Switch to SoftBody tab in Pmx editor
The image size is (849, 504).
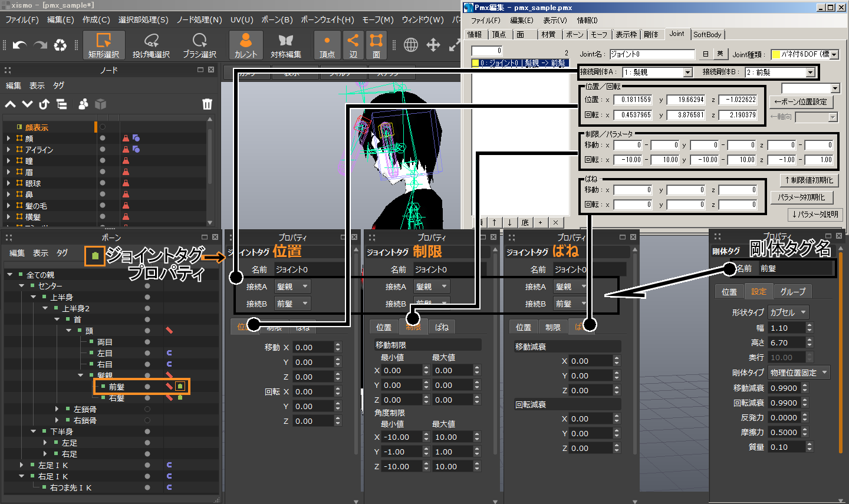pyautogui.click(x=707, y=35)
